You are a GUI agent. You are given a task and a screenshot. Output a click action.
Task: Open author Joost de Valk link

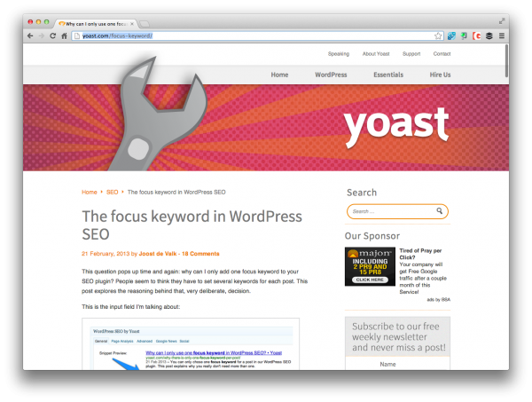click(x=158, y=254)
